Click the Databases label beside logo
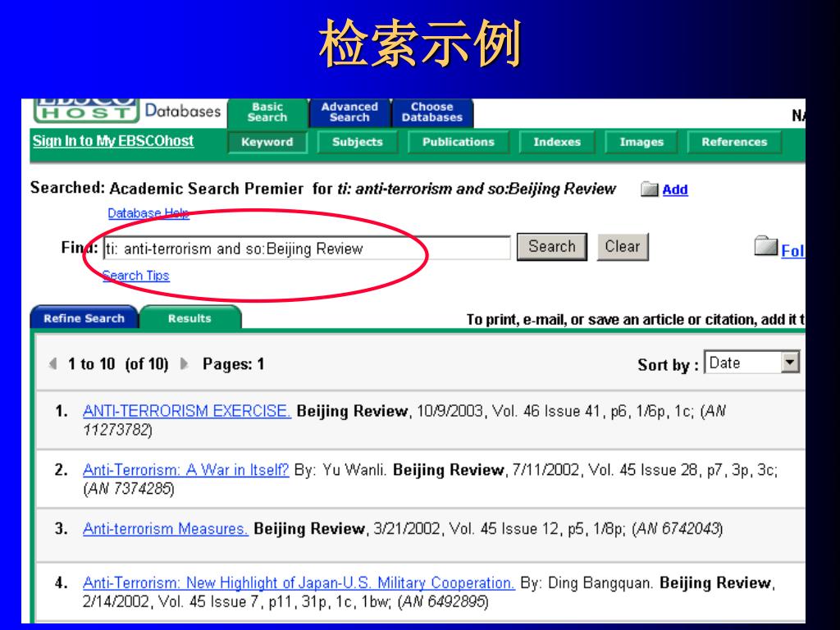 (183, 111)
